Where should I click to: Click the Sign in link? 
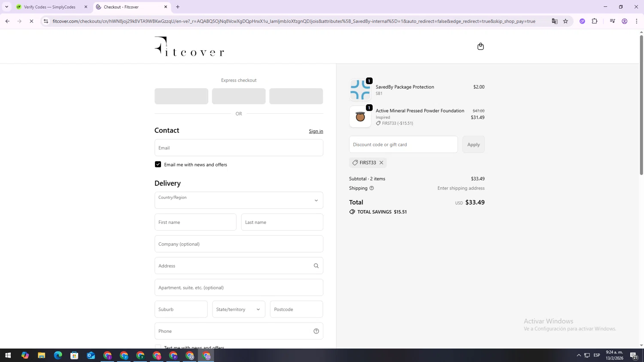(316, 131)
